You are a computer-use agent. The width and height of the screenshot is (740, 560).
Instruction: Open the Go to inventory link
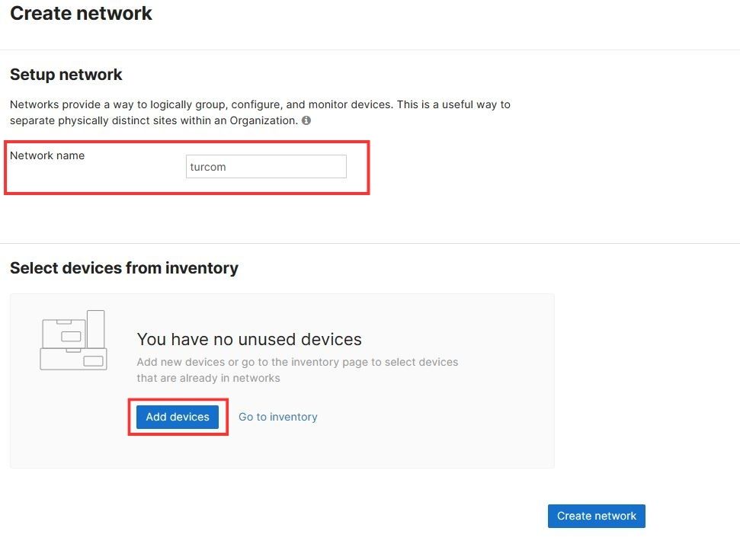coord(277,417)
